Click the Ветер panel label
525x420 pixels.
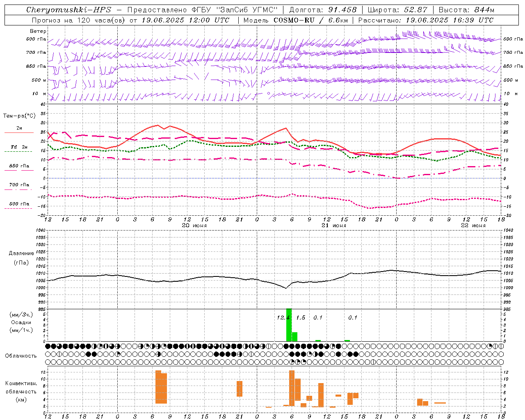tap(38, 31)
